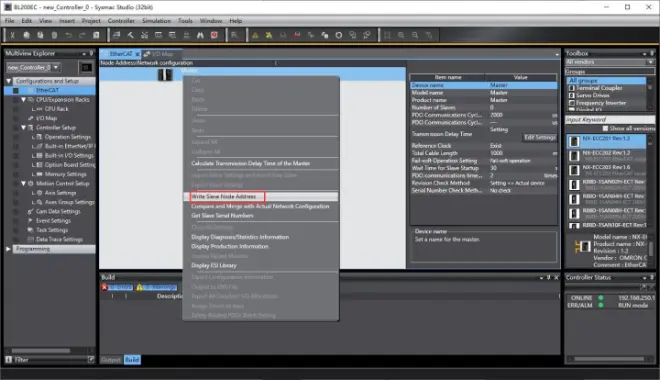The image size is (660, 380).
Task: Switch to the I/O Map tab
Action: pyautogui.click(x=162, y=54)
